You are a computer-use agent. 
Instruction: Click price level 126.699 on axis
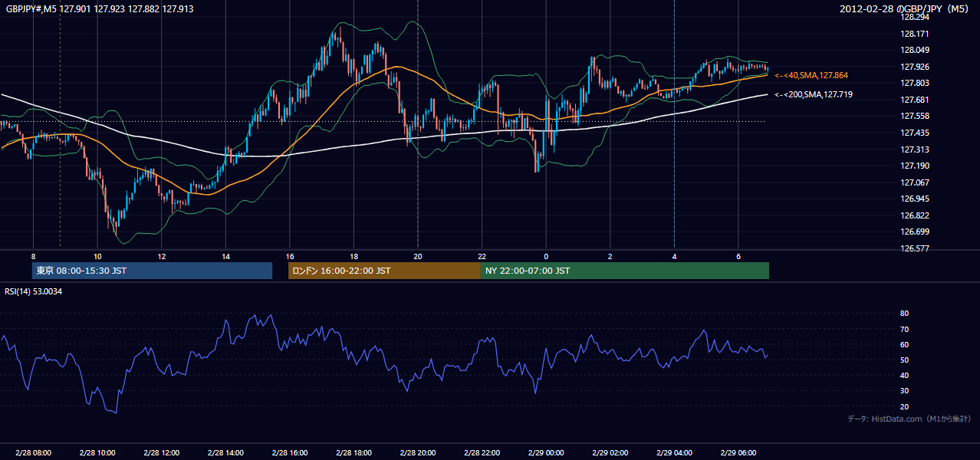tap(915, 232)
